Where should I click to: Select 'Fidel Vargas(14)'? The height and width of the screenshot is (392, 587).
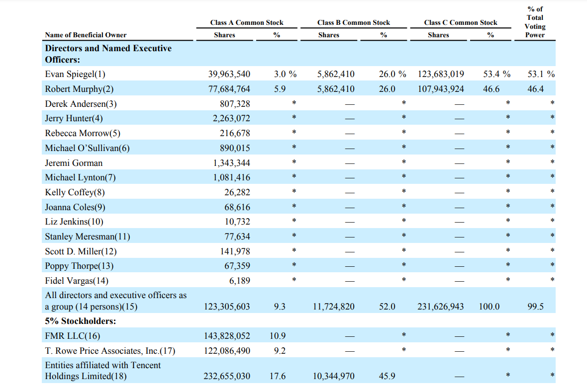click(x=77, y=281)
